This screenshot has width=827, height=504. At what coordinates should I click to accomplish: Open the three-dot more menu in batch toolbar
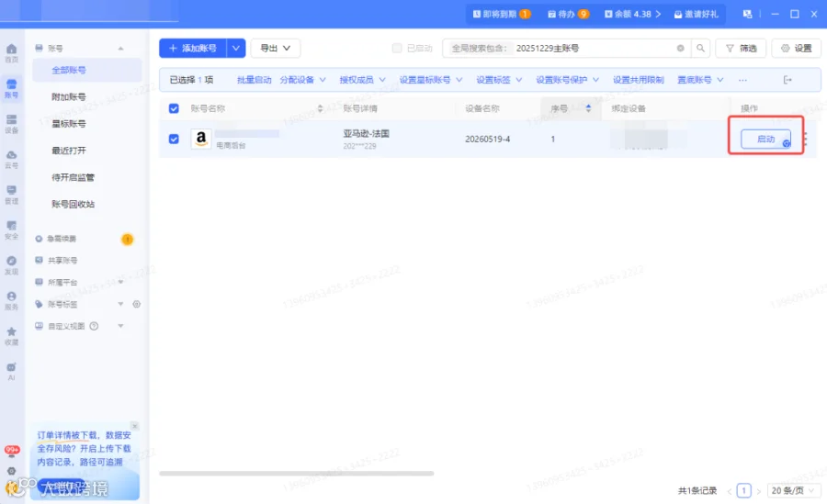[x=742, y=80]
